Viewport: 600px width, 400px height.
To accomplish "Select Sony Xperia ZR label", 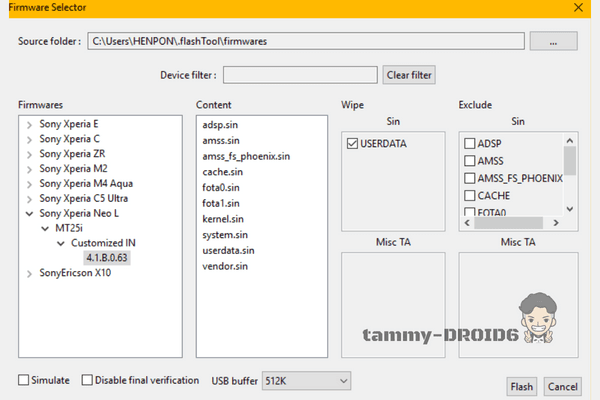I will (72, 153).
